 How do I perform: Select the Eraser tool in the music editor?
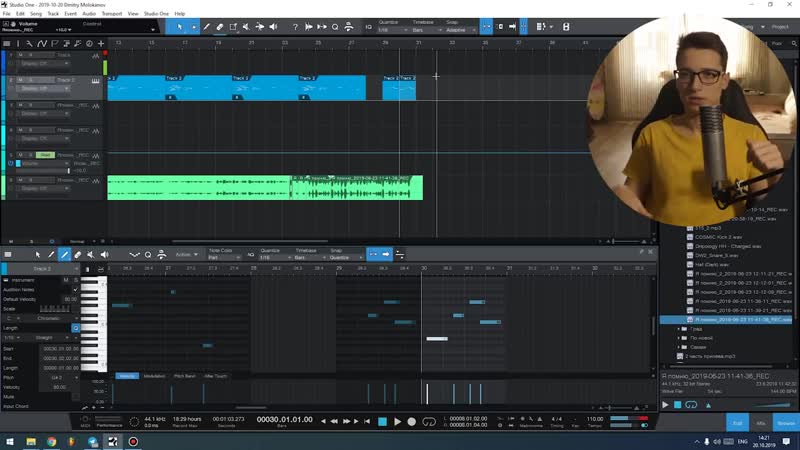click(78, 254)
